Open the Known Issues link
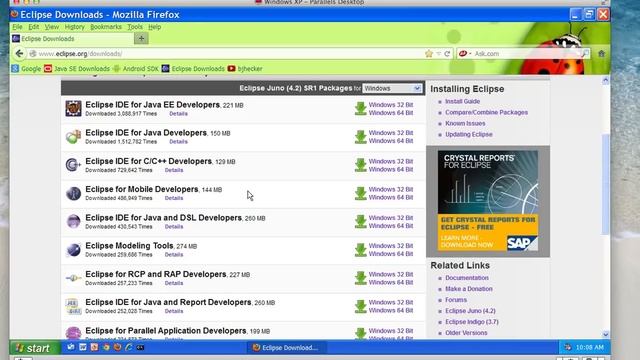This screenshot has width=640, height=360. [x=465, y=123]
